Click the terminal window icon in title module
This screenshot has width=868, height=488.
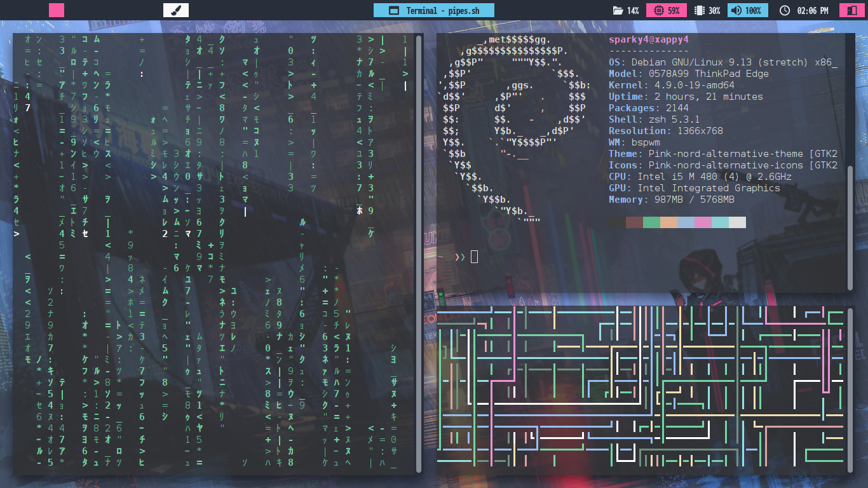point(394,11)
